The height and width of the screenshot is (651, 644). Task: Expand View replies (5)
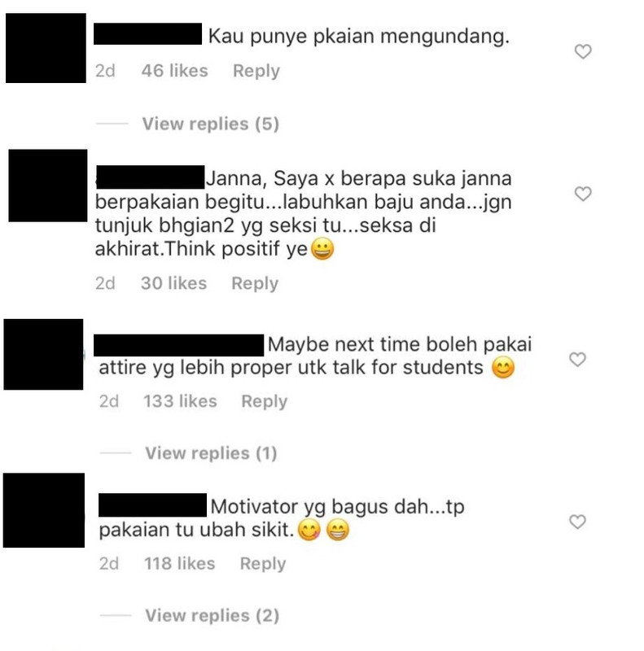(x=211, y=124)
